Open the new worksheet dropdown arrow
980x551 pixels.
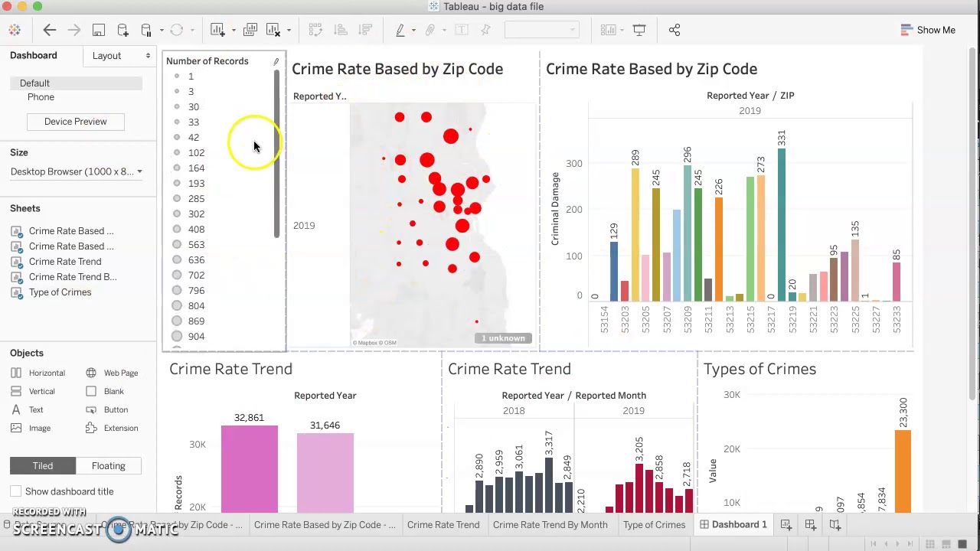click(234, 31)
